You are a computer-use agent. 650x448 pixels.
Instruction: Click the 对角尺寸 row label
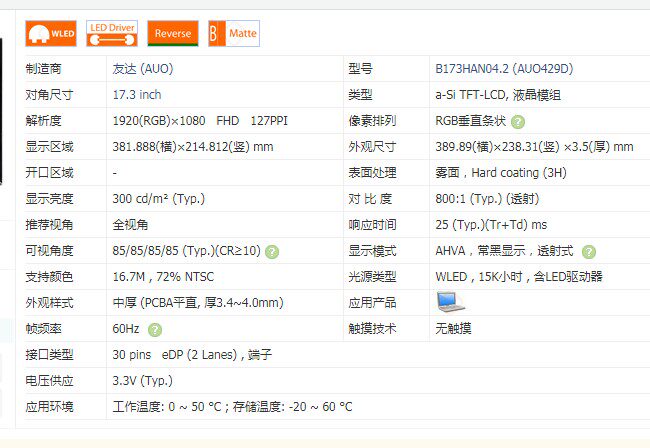click(49, 95)
